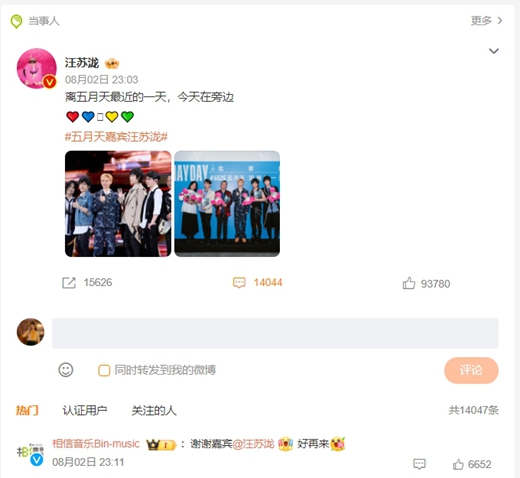520x478 pixels.
Task: Open the #五月天嘉宾汪苏泷# hashtag link
Action: pyautogui.click(x=116, y=137)
